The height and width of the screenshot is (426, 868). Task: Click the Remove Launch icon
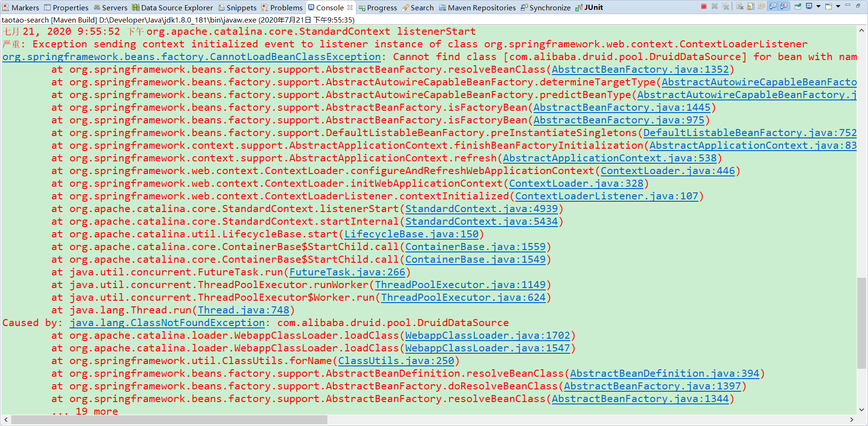pyautogui.click(x=714, y=7)
